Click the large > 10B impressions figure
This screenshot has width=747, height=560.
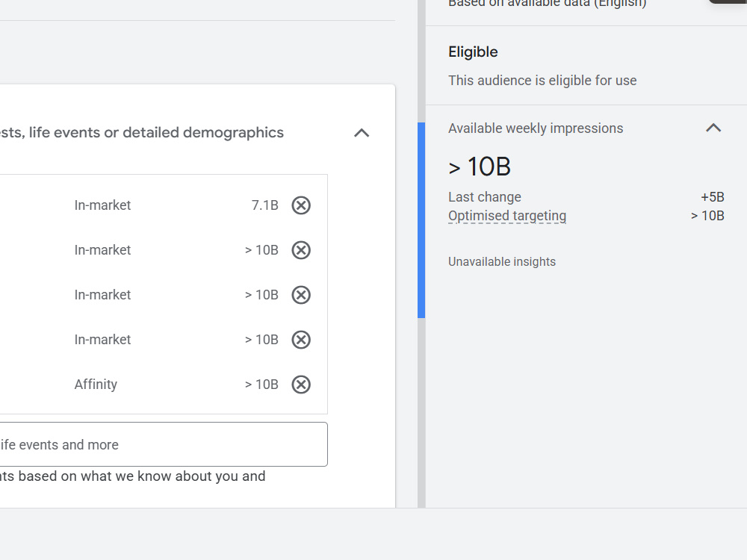click(480, 167)
